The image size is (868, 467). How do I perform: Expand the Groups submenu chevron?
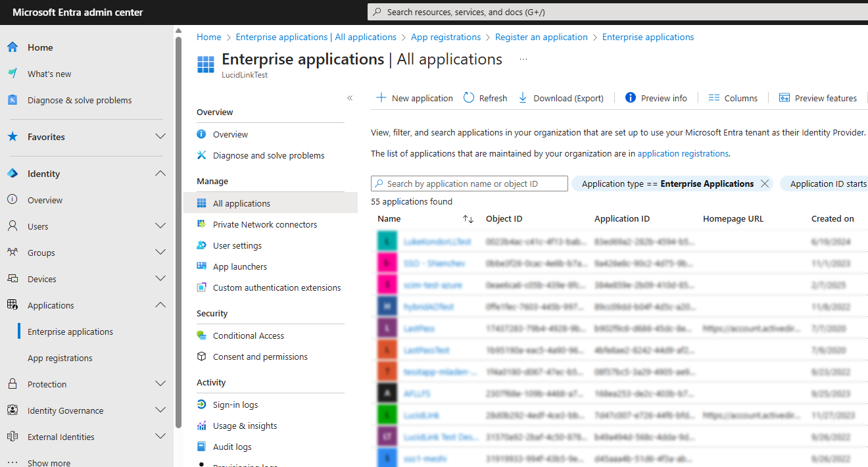pos(160,253)
